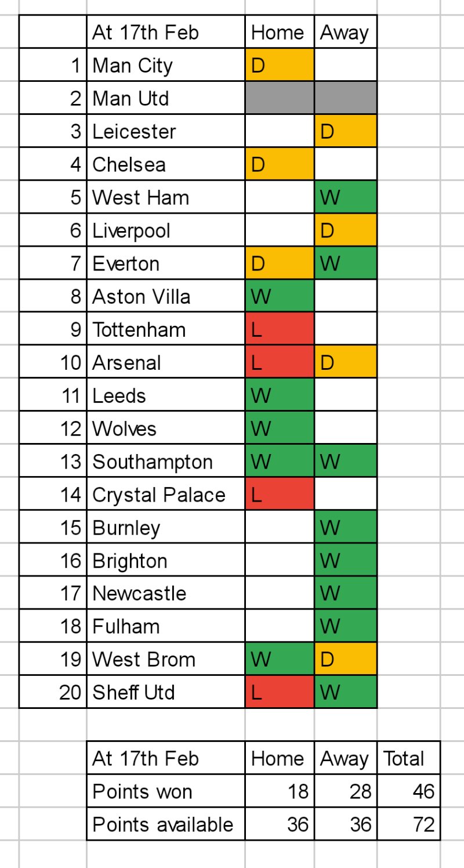Click the Tottenham red Home loss cell

tap(279, 330)
